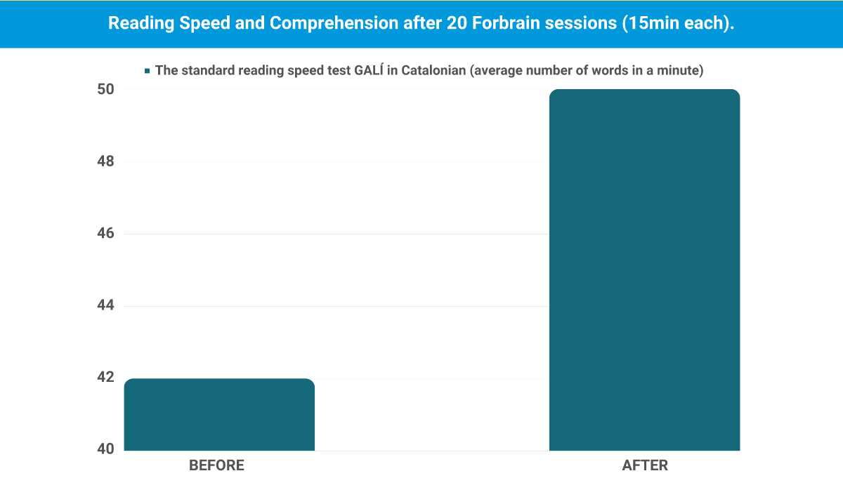
Task: Click "(average number of words in a minute)"
Action: click(x=587, y=71)
